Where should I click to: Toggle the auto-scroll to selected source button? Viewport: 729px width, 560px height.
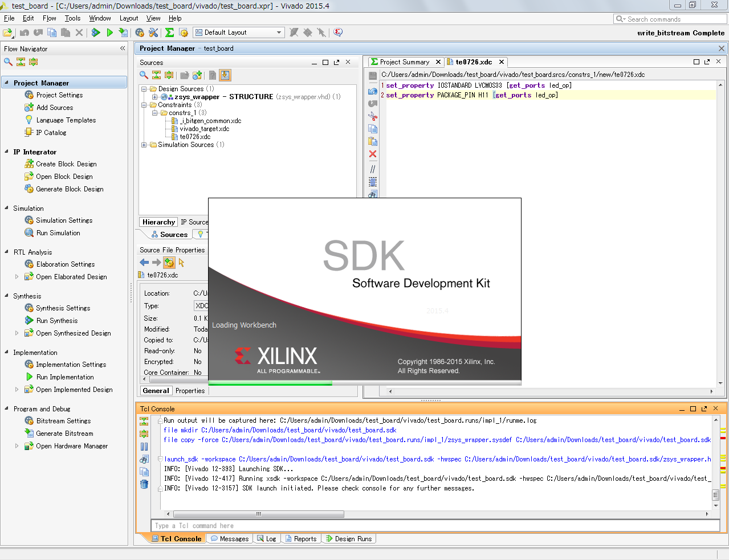[225, 75]
